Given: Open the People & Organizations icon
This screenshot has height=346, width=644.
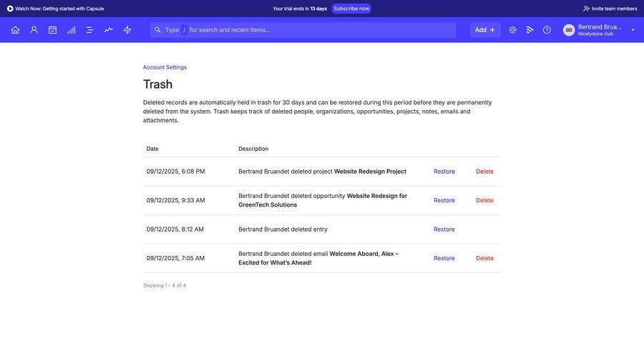Looking at the screenshot, I should (x=34, y=30).
